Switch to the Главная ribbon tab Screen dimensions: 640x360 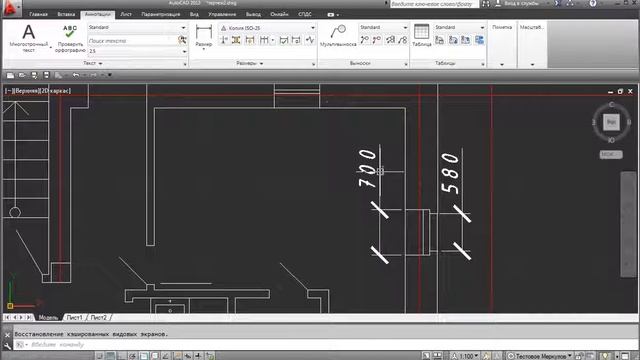38,14
